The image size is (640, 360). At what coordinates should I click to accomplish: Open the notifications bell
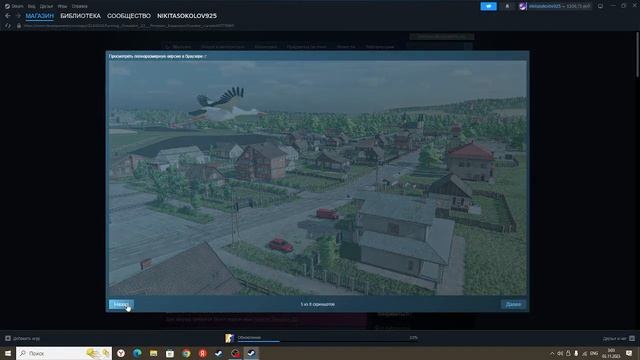click(507, 6)
